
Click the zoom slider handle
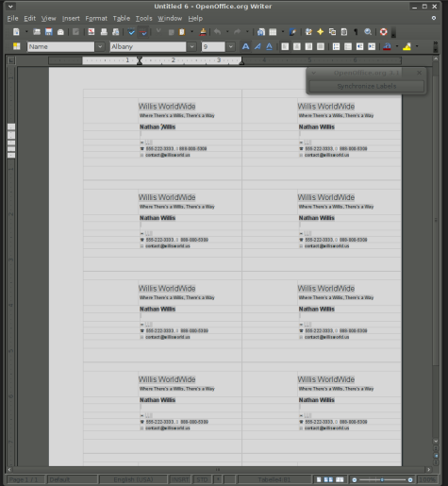382,479
